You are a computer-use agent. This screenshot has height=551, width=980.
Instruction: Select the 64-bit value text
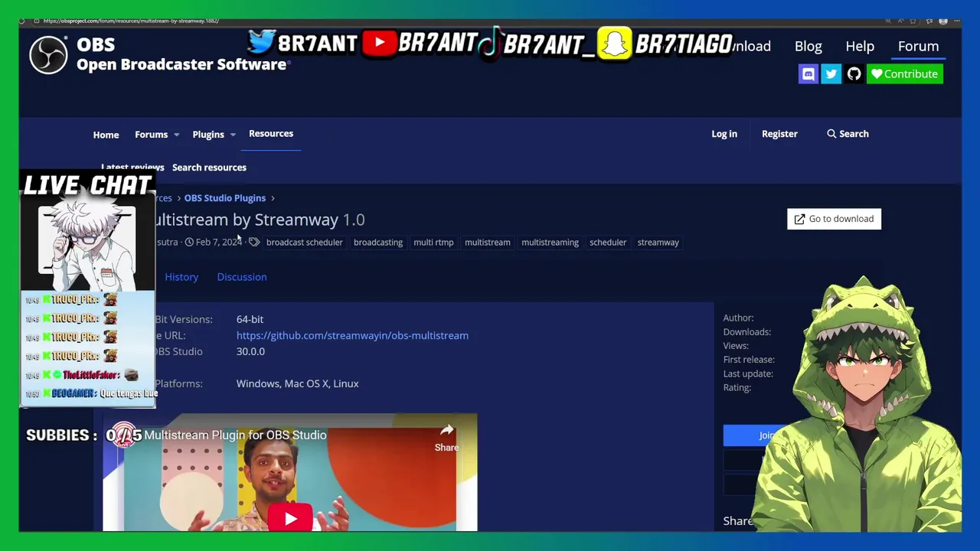tap(250, 319)
